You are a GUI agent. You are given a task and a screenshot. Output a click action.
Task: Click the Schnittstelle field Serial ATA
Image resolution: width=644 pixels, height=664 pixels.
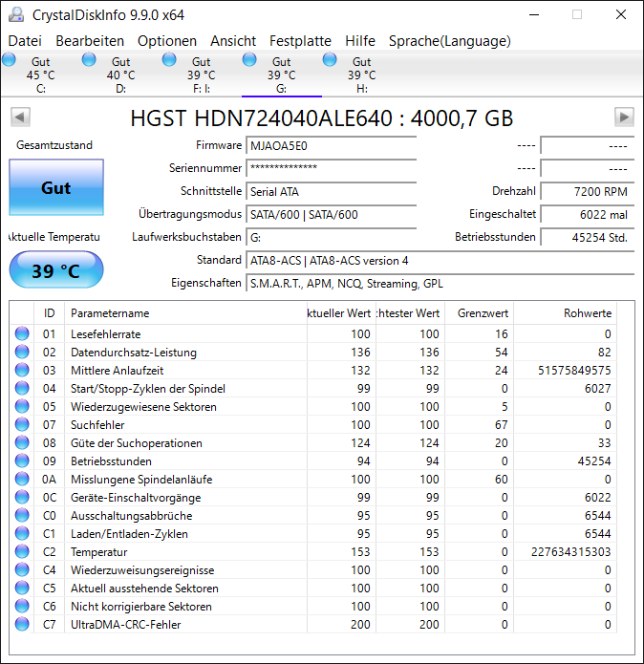[x=332, y=192]
